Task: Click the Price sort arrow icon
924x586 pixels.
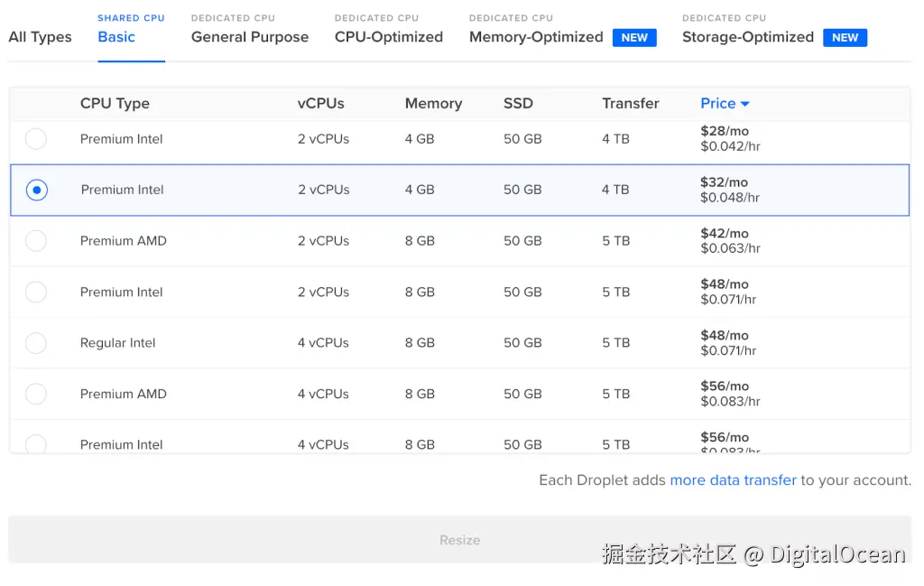Action: click(x=745, y=104)
